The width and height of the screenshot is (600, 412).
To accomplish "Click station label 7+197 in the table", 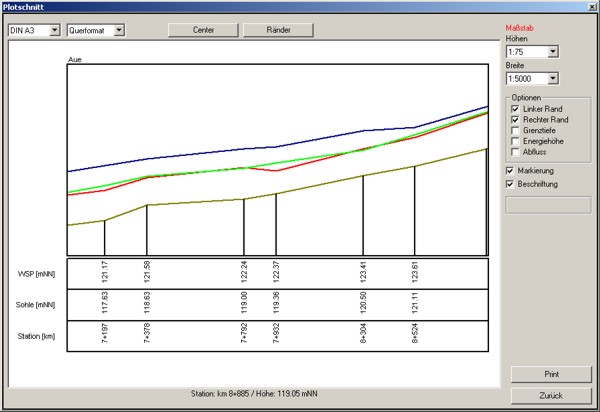I will pyautogui.click(x=105, y=335).
